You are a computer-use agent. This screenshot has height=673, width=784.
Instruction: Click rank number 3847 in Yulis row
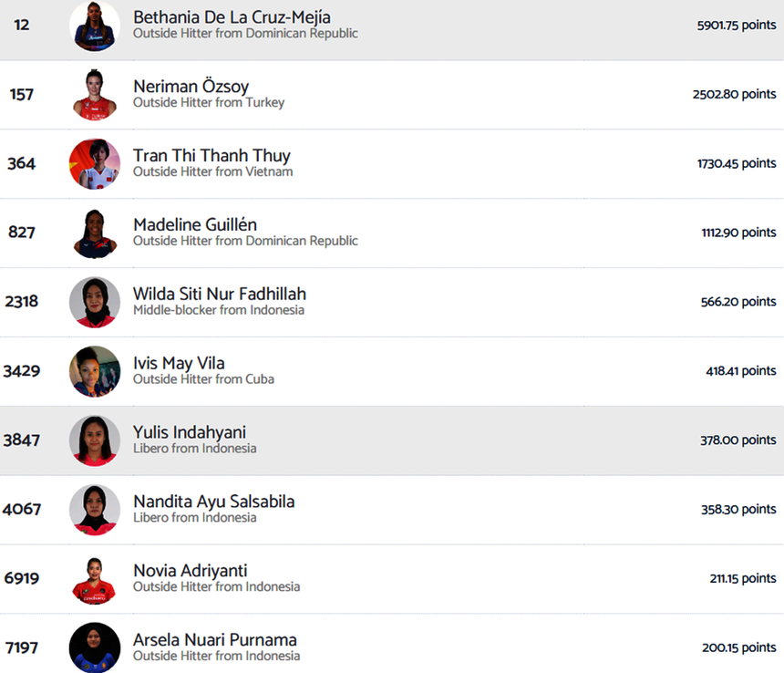click(22, 440)
